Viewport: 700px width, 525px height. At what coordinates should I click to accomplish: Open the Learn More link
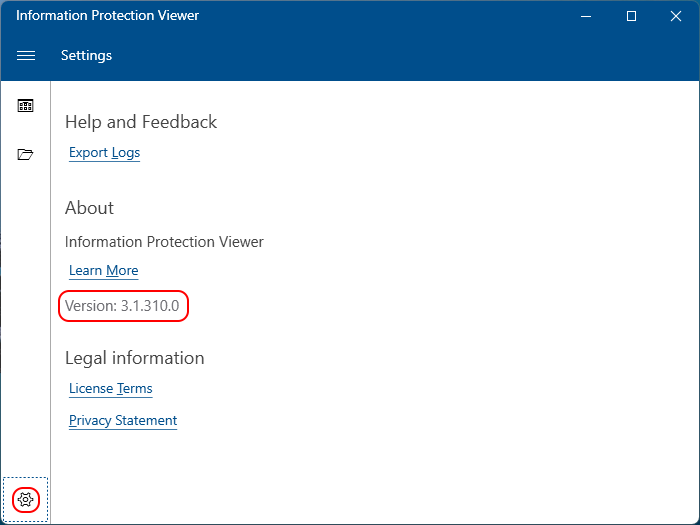click(104, 271)
